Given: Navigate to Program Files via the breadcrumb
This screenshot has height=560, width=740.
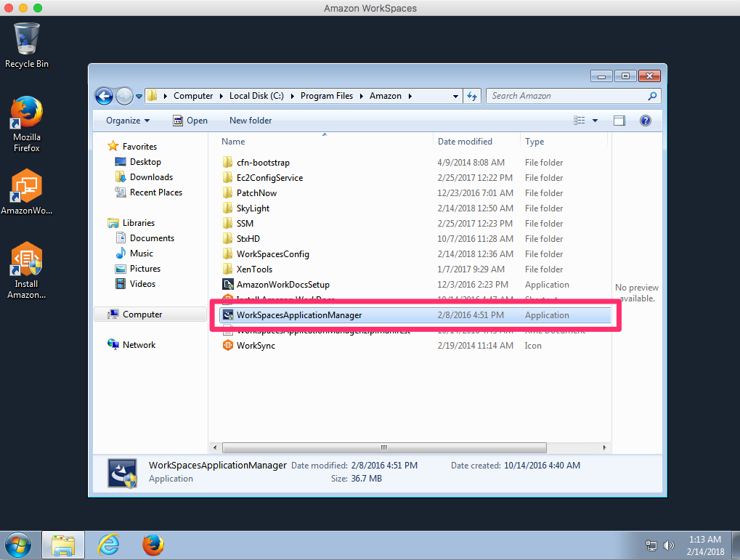Looking at the screenshot, I should 327,95.
